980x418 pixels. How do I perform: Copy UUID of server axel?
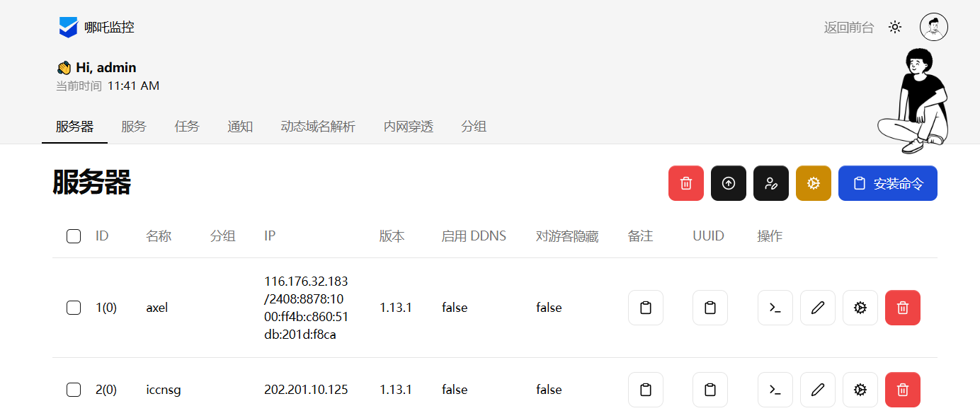point(710,308)
